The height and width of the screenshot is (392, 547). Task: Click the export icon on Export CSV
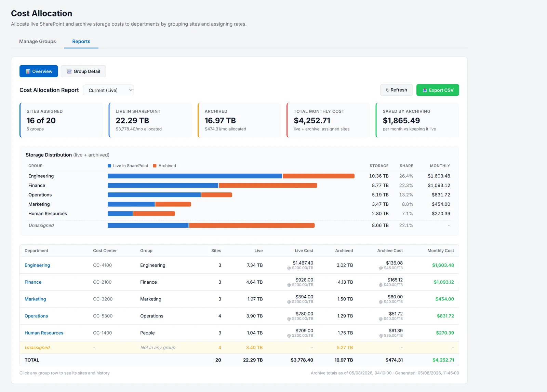pyautogui.click(x=425, y=90)
